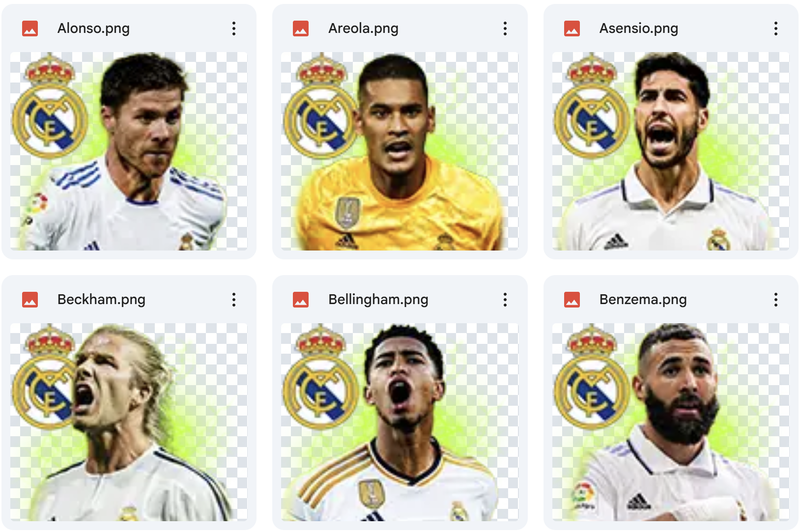The height and width of the screenshot is (532, 801).
Task: Click the image file icon beside Beckham.png
Action: (30, 300)
